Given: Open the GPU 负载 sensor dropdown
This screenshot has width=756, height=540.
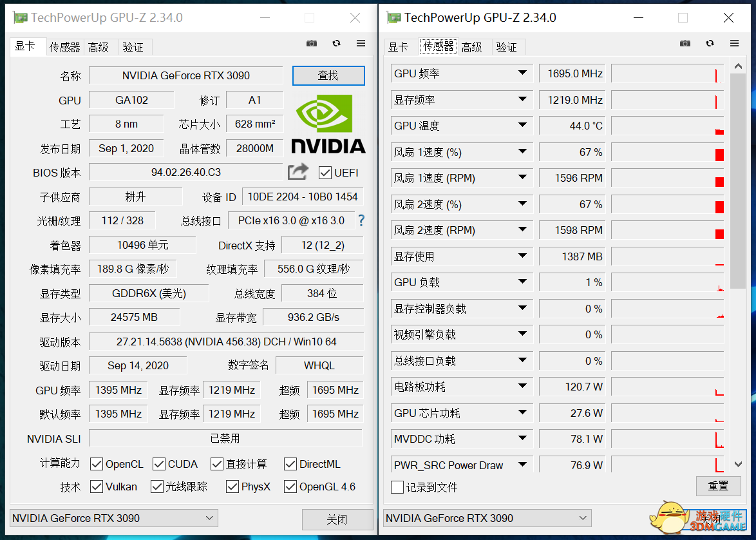Looking at the screenshot, I should coord(522,282).
